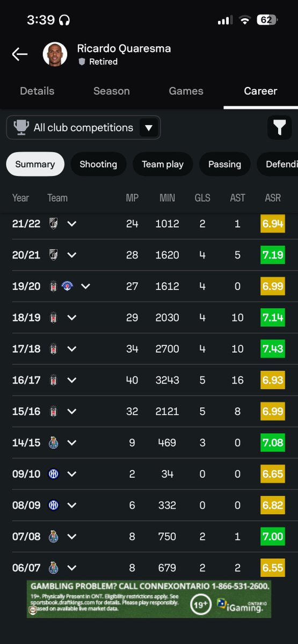Tap the Vitoria crest in 21/22 row

pos(53,223)
